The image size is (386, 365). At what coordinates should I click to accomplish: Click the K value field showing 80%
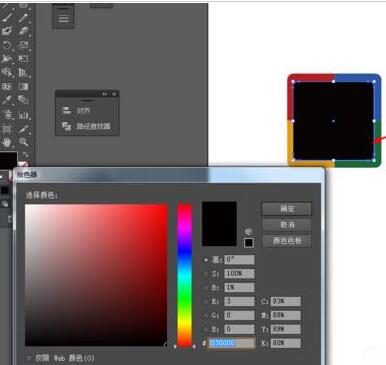pos(286,343)
